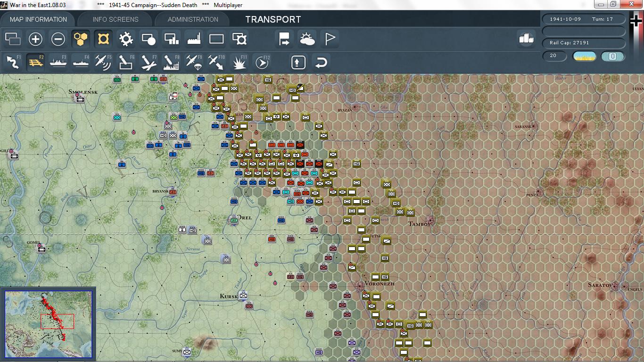Select Air Transfer mode (F10)
Image resolution: width=644 pixels, height=362 pixels.
216,62
